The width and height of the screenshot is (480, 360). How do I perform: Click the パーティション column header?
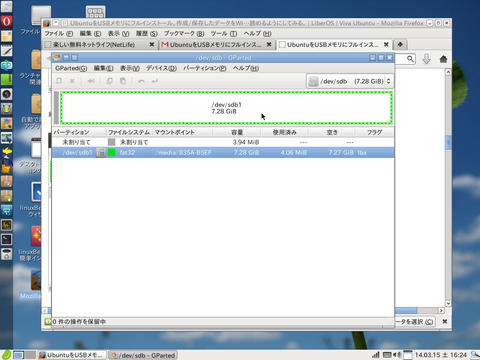click(x=79, y=132)
